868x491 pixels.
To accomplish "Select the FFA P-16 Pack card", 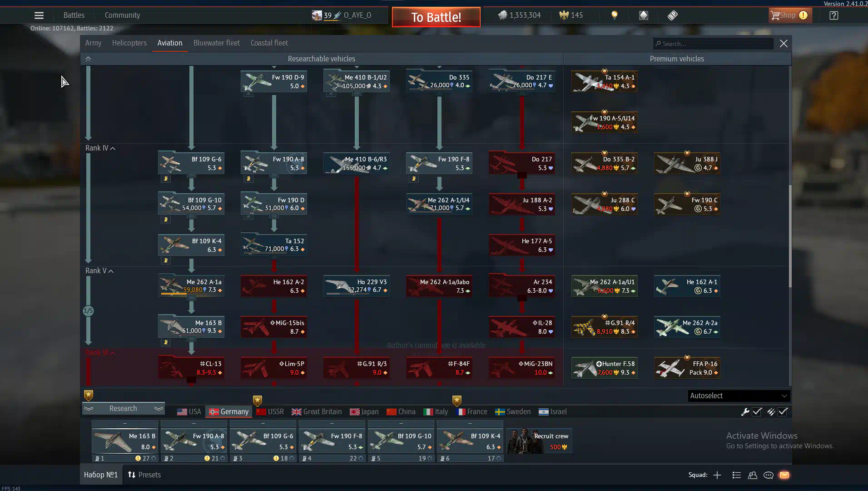I will [687, 367].
